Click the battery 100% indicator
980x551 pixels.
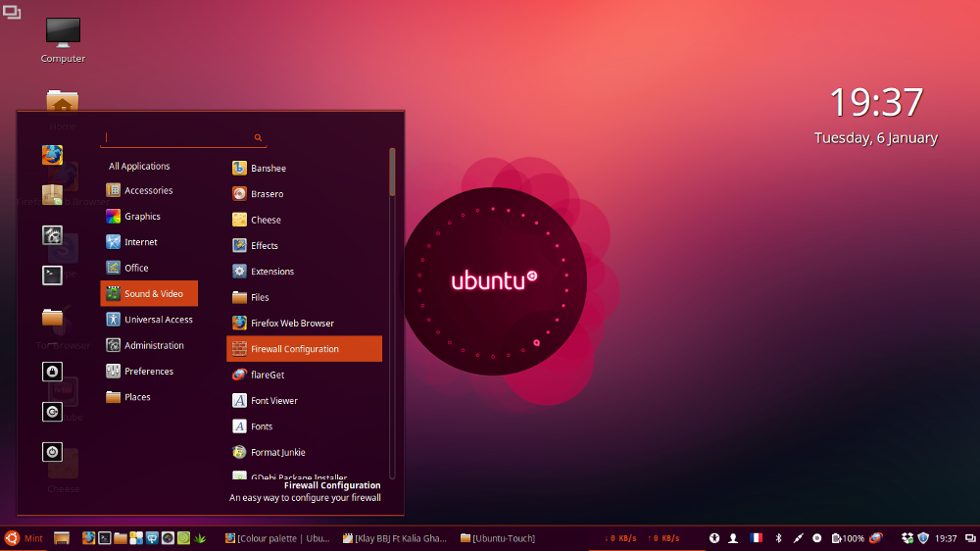tap(848, 538)
